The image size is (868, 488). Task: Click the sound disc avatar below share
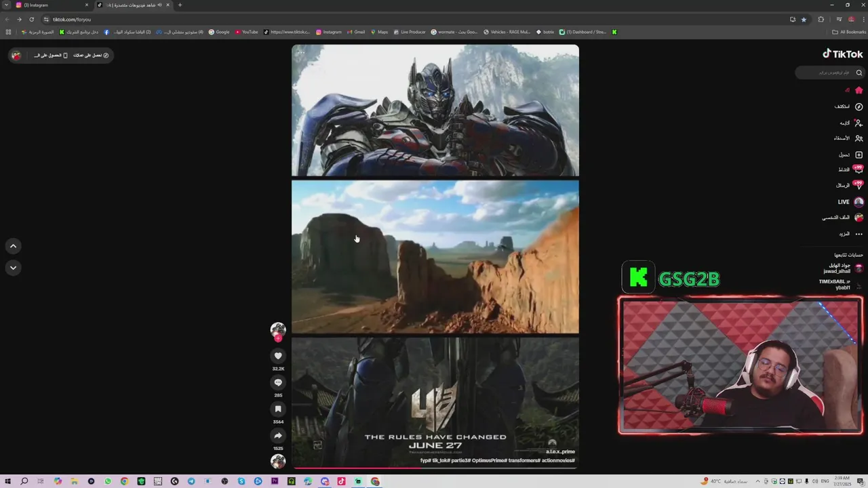(278, 462)
